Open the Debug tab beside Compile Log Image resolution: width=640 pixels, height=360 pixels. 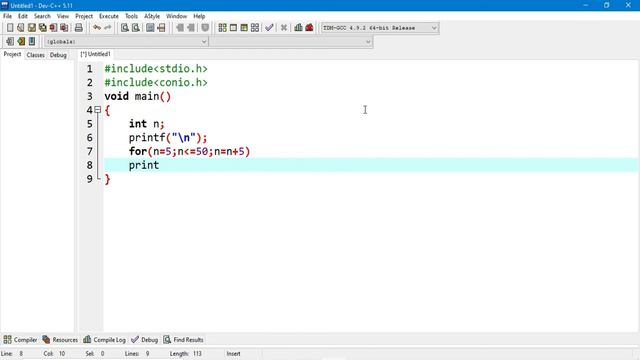[144, 340]
